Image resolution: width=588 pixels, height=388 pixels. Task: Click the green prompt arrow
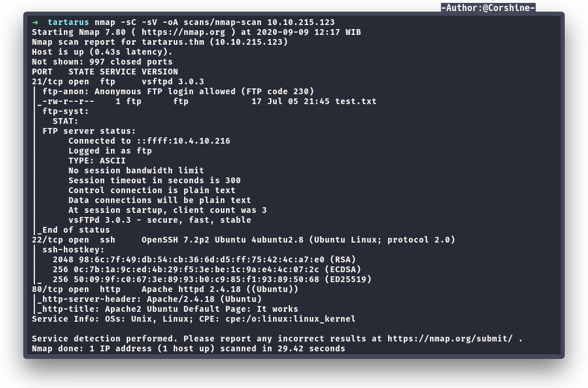point(35,22)
